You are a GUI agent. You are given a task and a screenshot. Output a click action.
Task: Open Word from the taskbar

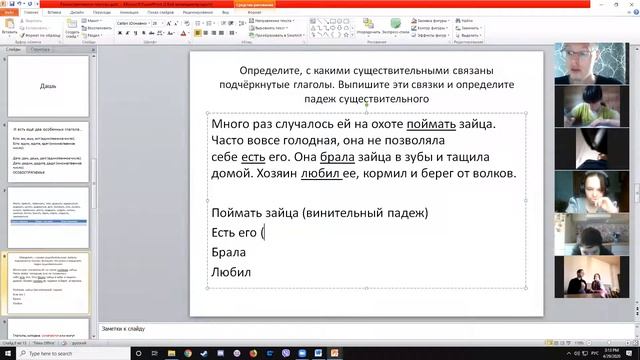pos(318,353)
